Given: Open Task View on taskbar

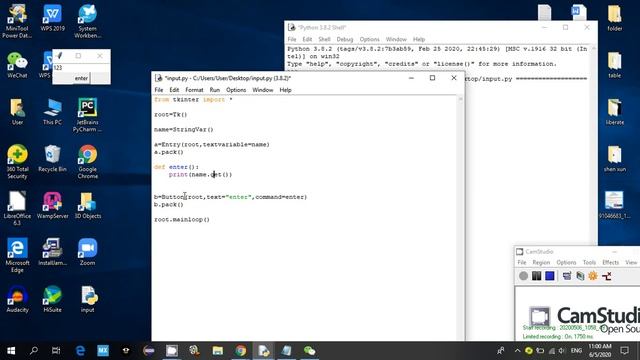Looking at the screenshot, I should pyautogui.click(x=56, y=351).
